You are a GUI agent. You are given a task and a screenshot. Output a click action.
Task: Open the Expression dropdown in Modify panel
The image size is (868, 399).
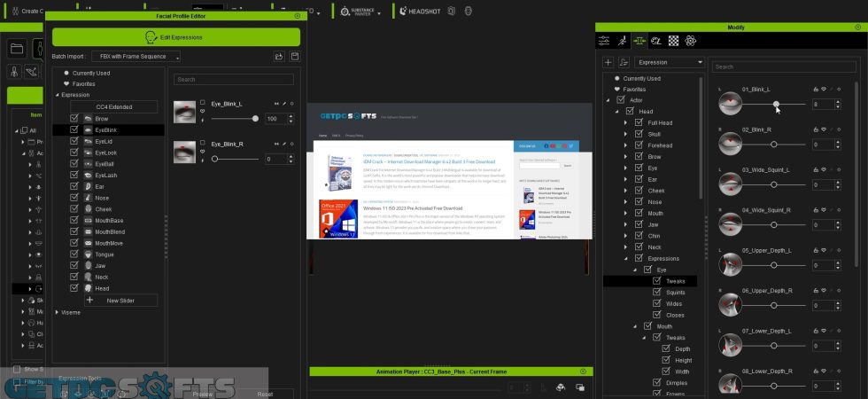tap(670, 63)
